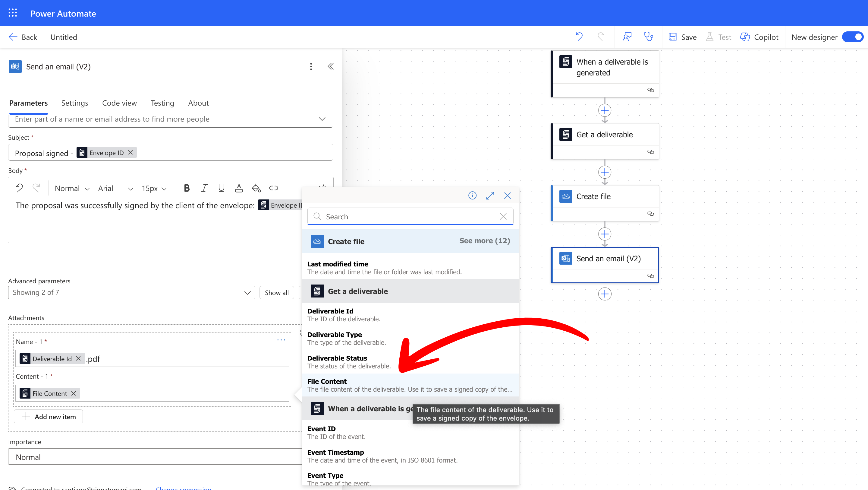Toggle the New designer switch
868x490 pixels.
pos(853,37)
